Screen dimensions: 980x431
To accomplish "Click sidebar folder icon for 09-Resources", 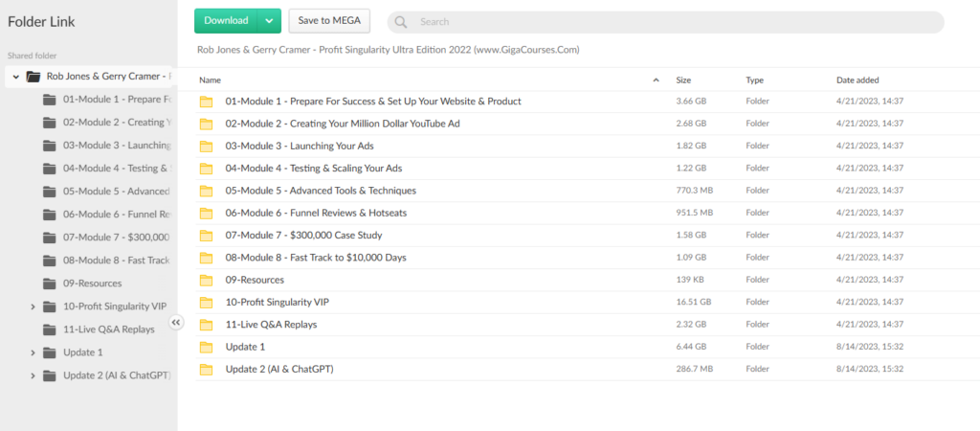I will [50, 284].
